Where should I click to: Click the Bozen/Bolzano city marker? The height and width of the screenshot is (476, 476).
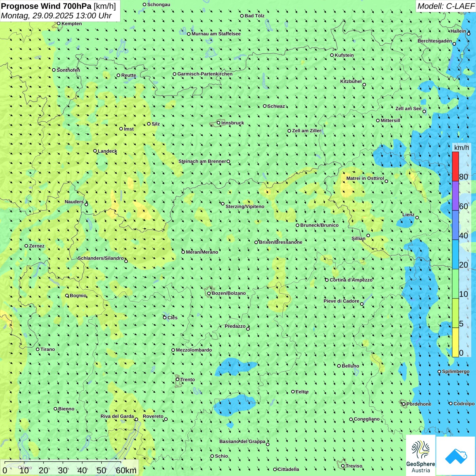point(209,293)
